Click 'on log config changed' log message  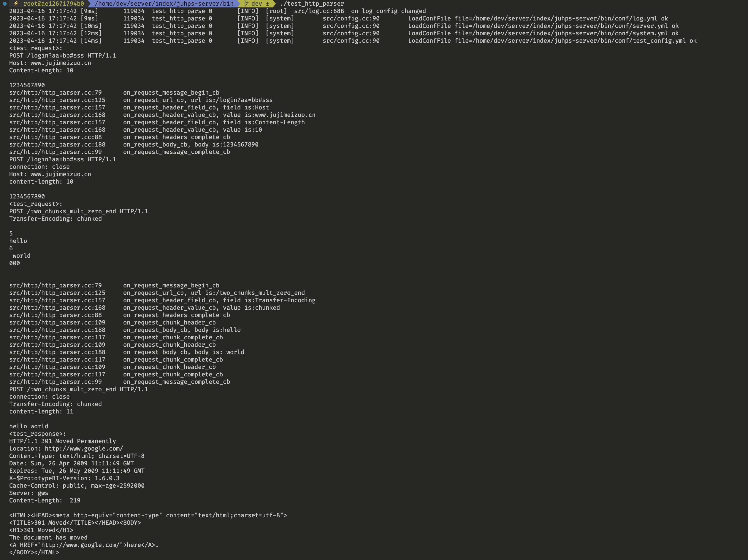[389, 11]
